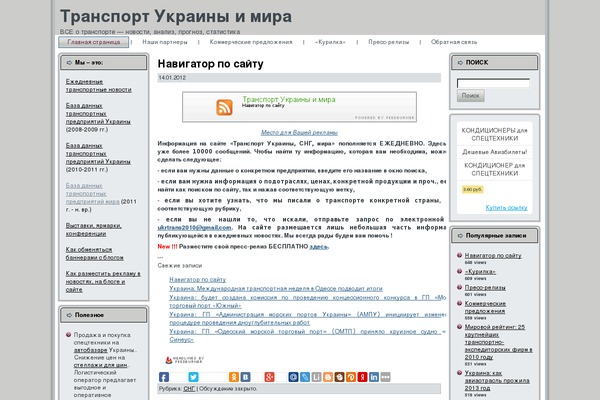Open База данных транспортных предприятий мира link
This screenshot has width=600, height=400.
(x=93, y=194)
